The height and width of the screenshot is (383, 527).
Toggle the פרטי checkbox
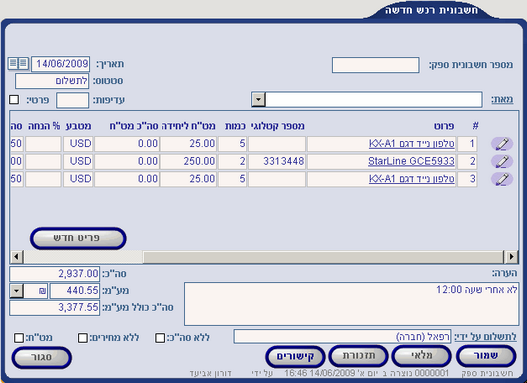(14, 100)
